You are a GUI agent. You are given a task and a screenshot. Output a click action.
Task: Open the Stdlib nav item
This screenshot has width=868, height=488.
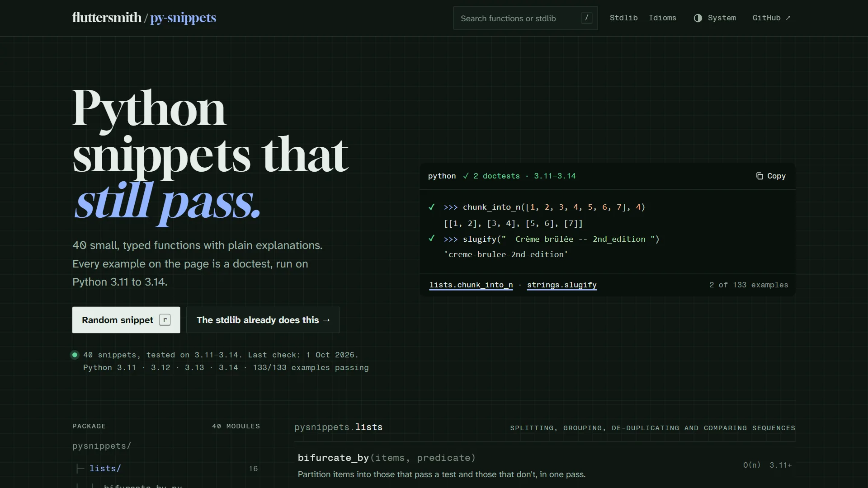pos(623,18)
